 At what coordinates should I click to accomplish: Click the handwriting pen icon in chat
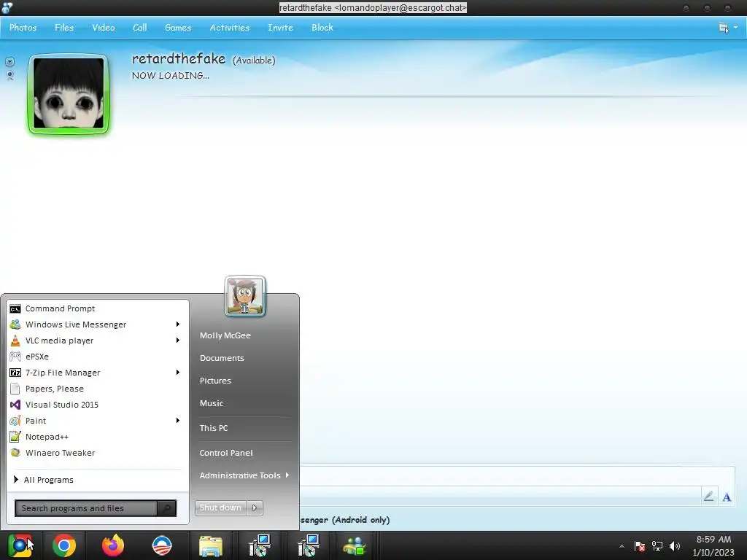[x=708, y=497]
